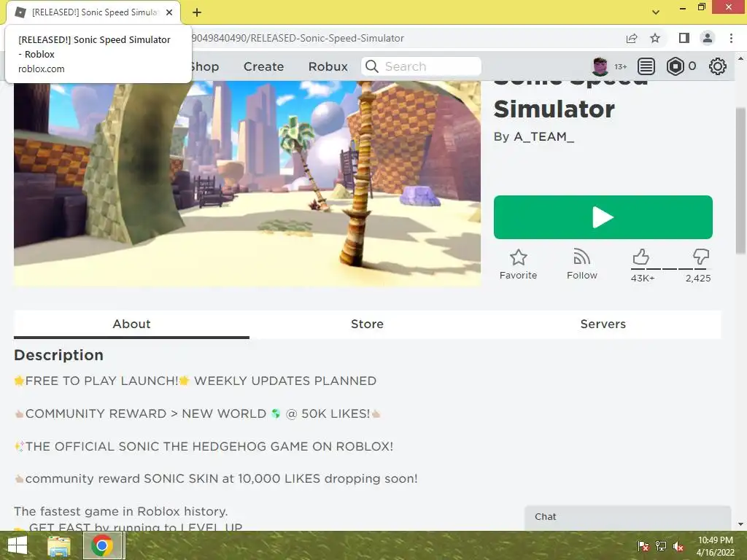
Task: Click the 'COMMUNITY REWARD > NEW WORLD' line
Action: pos(197,414)
